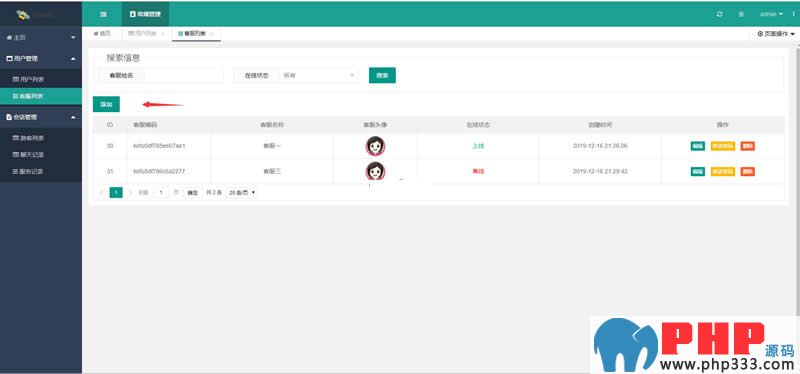
Task: Open 服务记录 in the sidebar
Action: [x=41, y=171]
